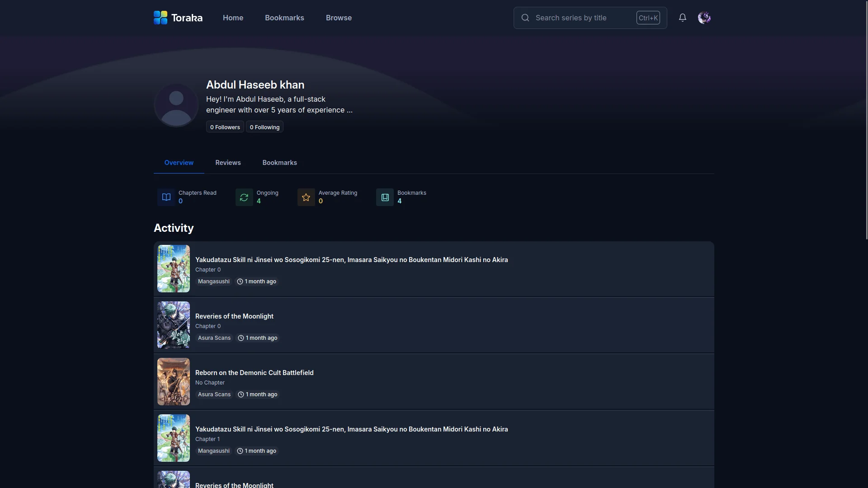The height and width of the screenshot is (488, 868).
Task: Open the Reborn on the Demonic Cult Battlefield cover
Action: point(174,382)
